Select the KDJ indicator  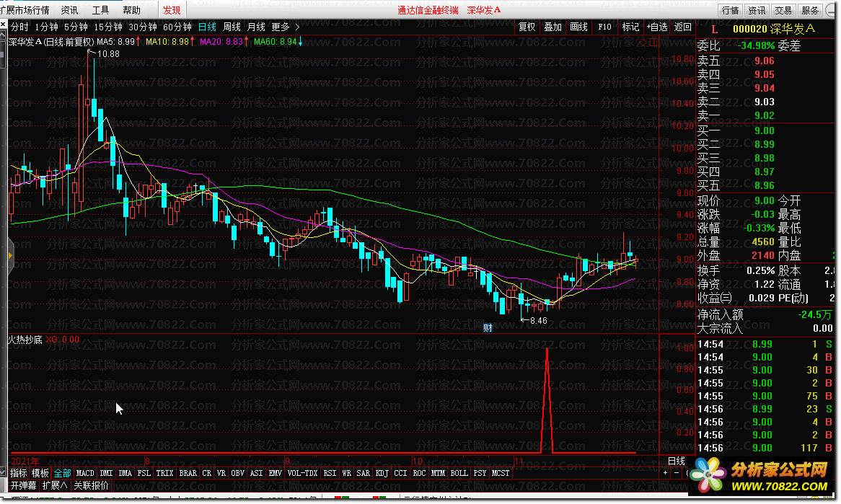(382, 473)
